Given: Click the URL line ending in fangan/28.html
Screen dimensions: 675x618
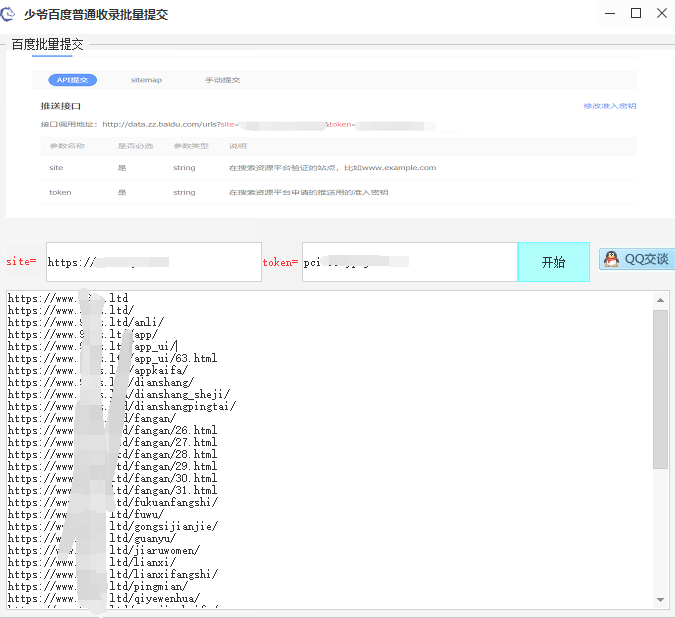Looking at the screenshot, I should point(113,454).
